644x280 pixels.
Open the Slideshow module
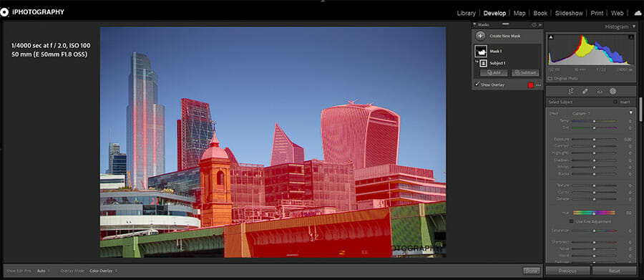pos(569,13)
